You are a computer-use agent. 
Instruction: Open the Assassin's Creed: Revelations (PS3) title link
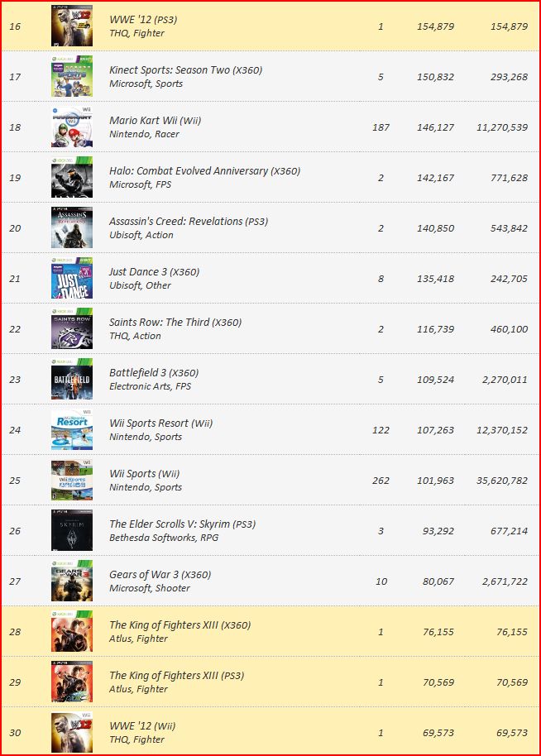tap(189, 222)
